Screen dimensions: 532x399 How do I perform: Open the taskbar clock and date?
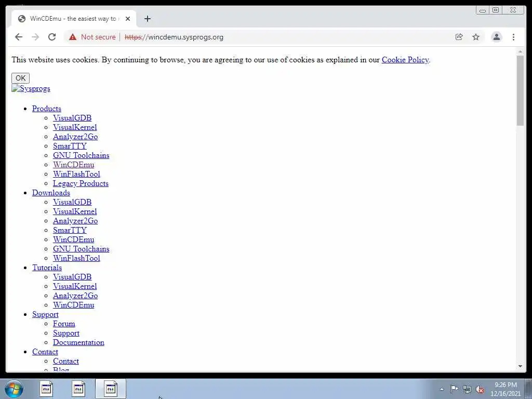[x=506, y=389]
